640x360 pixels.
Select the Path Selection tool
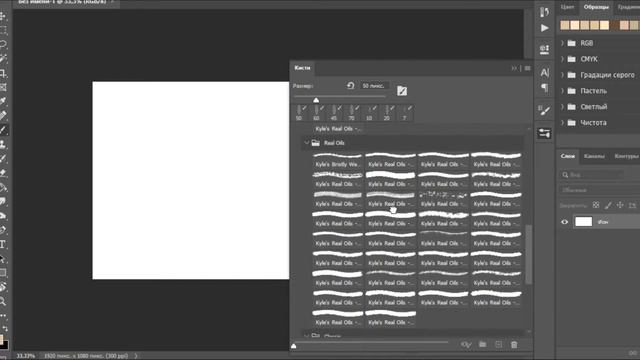[x=3, y=259]
